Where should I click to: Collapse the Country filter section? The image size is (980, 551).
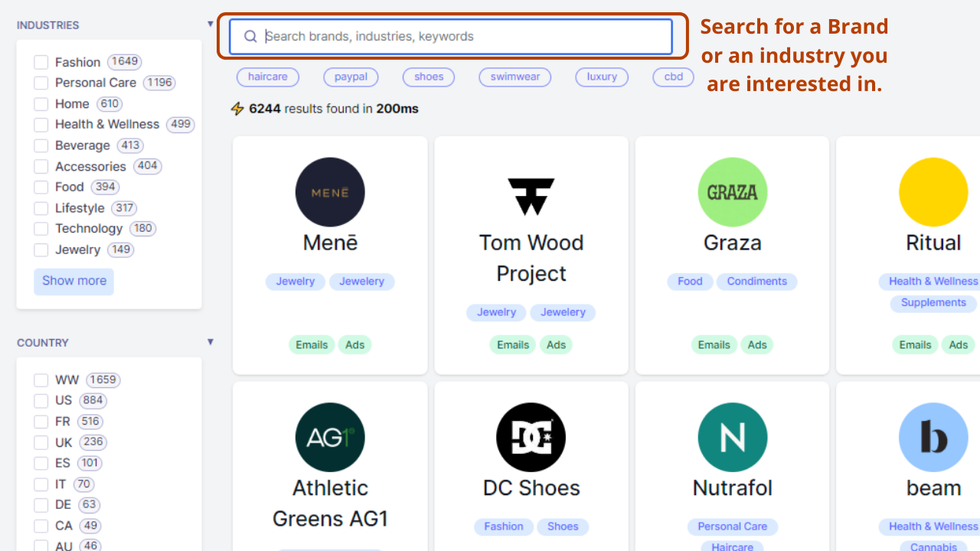coord(211,341)
